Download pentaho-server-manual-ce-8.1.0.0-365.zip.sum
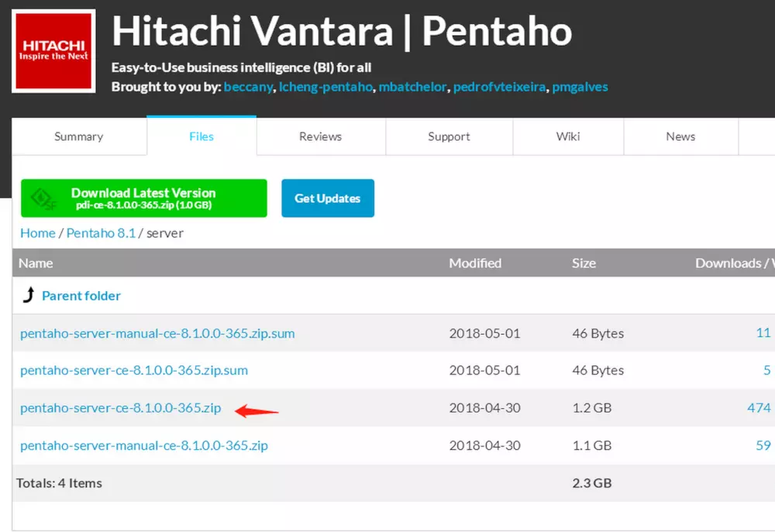 click(x=157, y=334)
